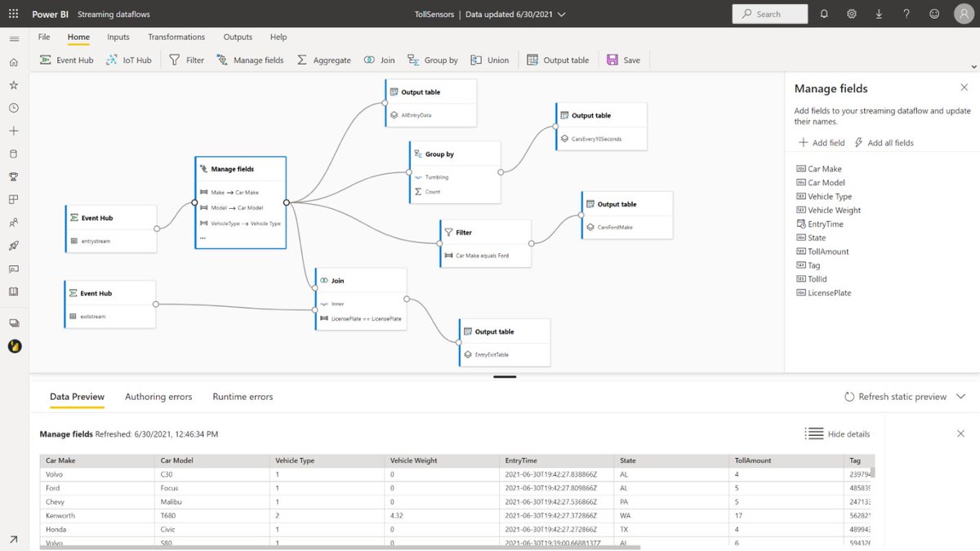Add an Event Hub input
This screenshot has height=551, width=980.
(x=65, y=60)
